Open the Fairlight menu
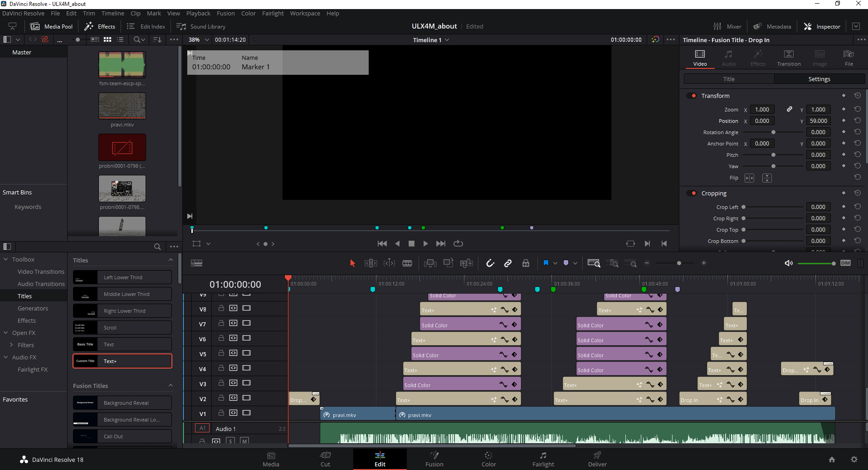868x470 pixels. (x=273, y=13)
